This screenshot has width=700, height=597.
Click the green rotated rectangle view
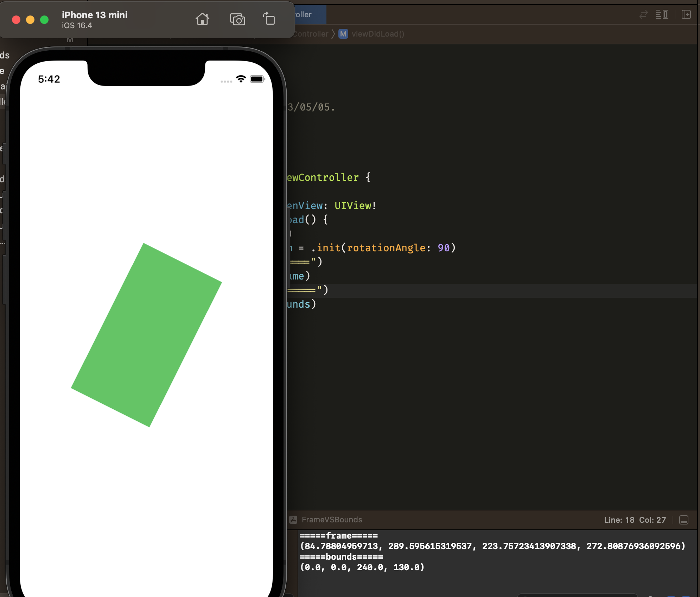146,335
